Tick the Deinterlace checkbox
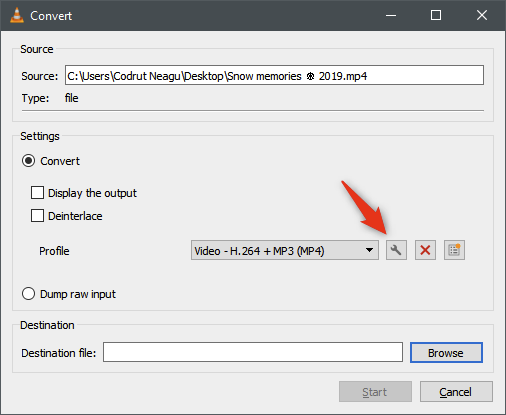Viewport: 506px width, 415px height. pyautogui.click(x=37, y=216)
